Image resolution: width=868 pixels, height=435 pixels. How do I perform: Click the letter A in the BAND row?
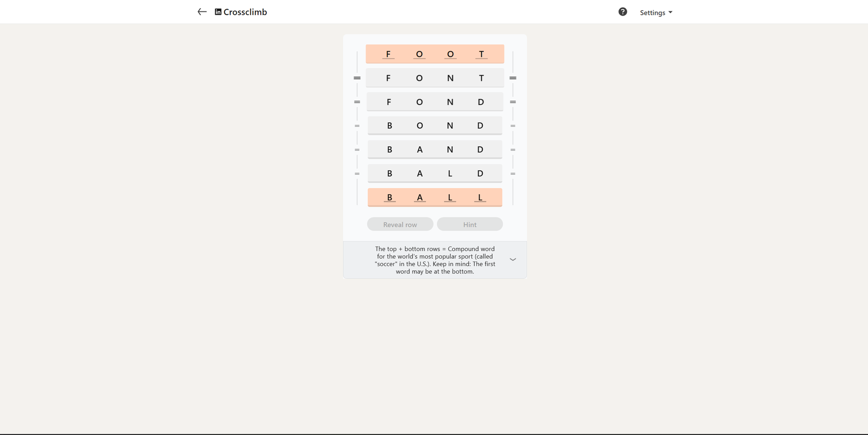tap(419, 150)
